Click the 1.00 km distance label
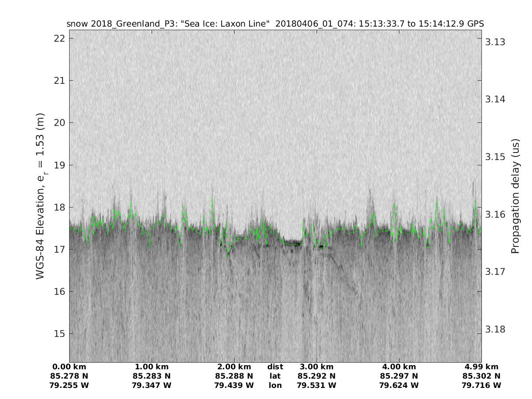Screen dimensions: 532x399 [x=152, y=367]
